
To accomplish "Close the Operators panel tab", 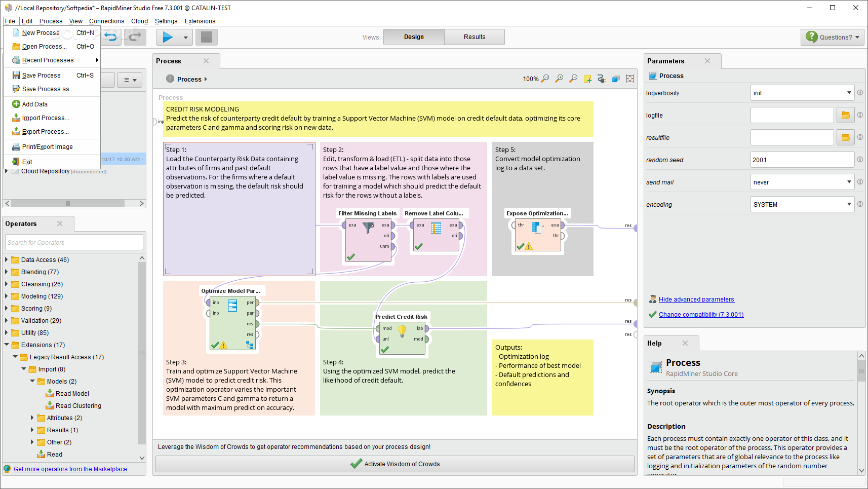I will pos(60,223).
